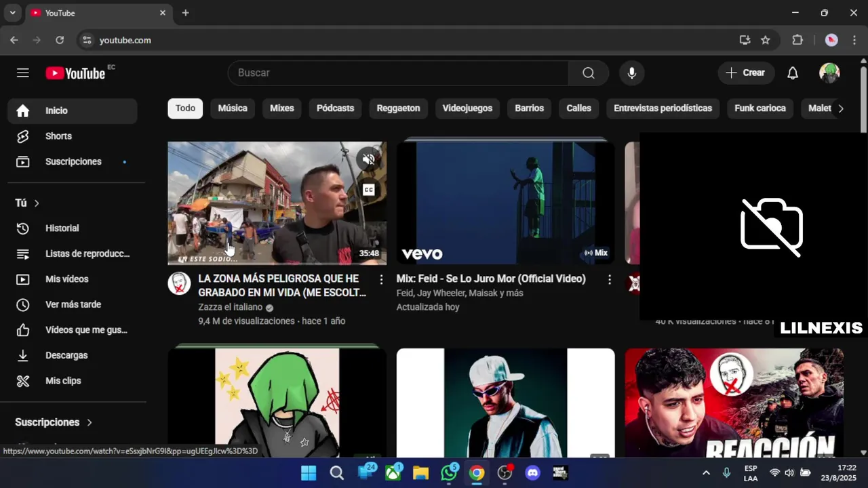Viewport: 868px width, 488px height.
Task: Select the Reggaeton chip
Action: click(398, 108)
